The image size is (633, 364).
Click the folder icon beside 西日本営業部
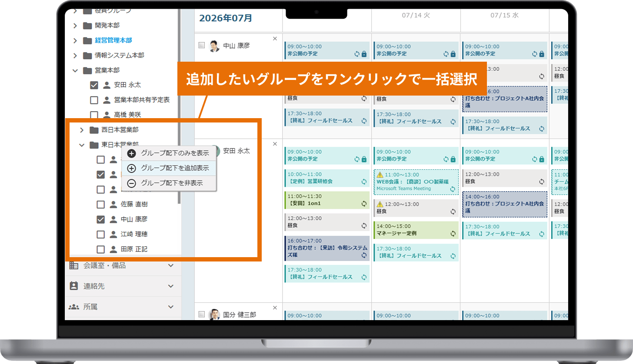94,129
